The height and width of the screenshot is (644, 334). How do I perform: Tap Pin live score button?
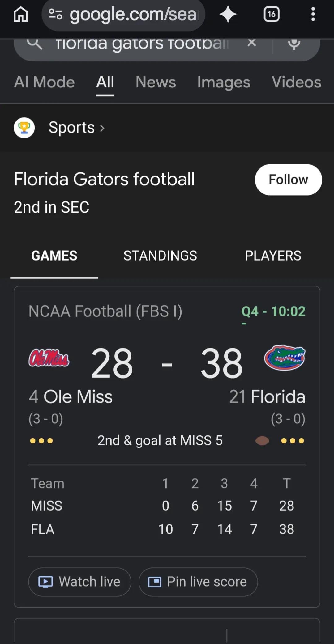[198, 582]
